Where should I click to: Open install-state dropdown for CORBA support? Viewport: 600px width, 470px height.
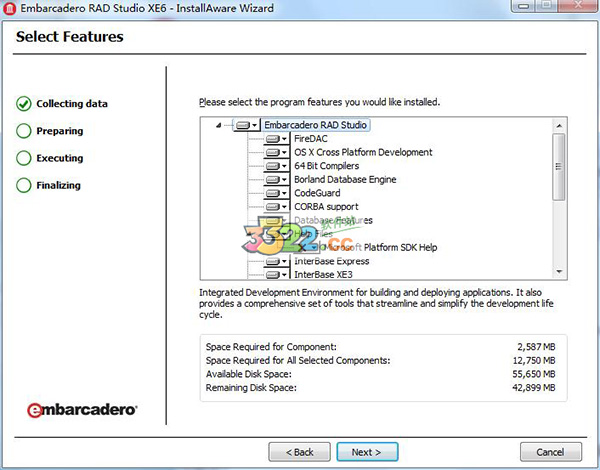tap(276, 207)
